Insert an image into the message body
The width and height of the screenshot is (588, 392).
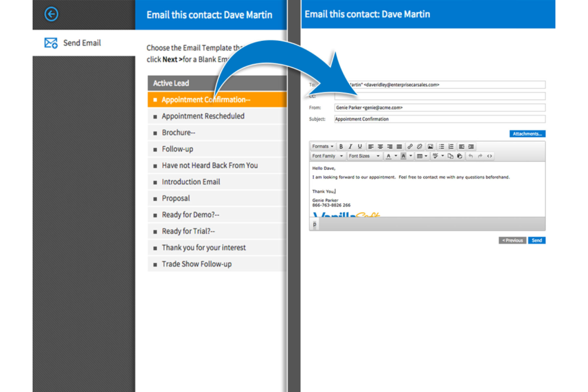(430, 146)
